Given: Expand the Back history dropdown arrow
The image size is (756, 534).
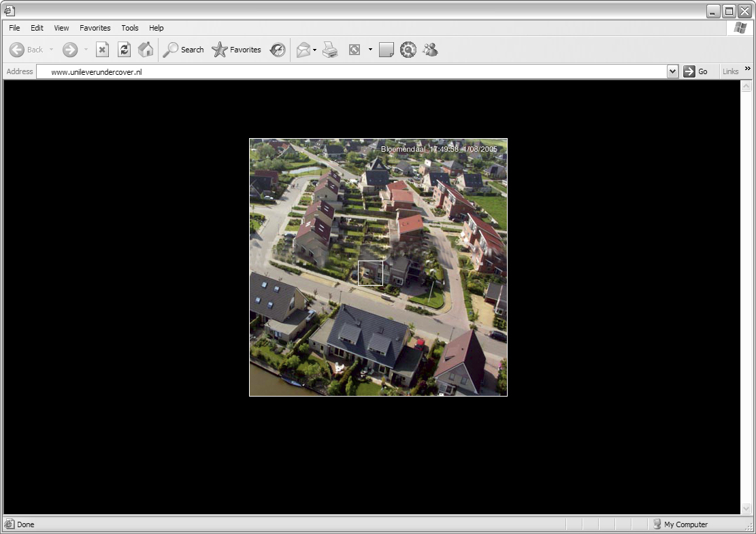Looking at the screenshot, I should pyautogui.click(x=51, y=50).
